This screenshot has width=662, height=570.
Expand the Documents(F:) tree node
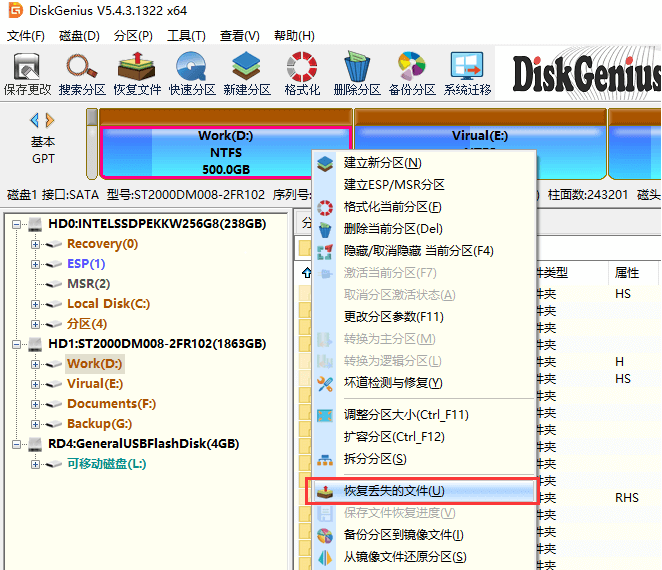coord(35,404)
